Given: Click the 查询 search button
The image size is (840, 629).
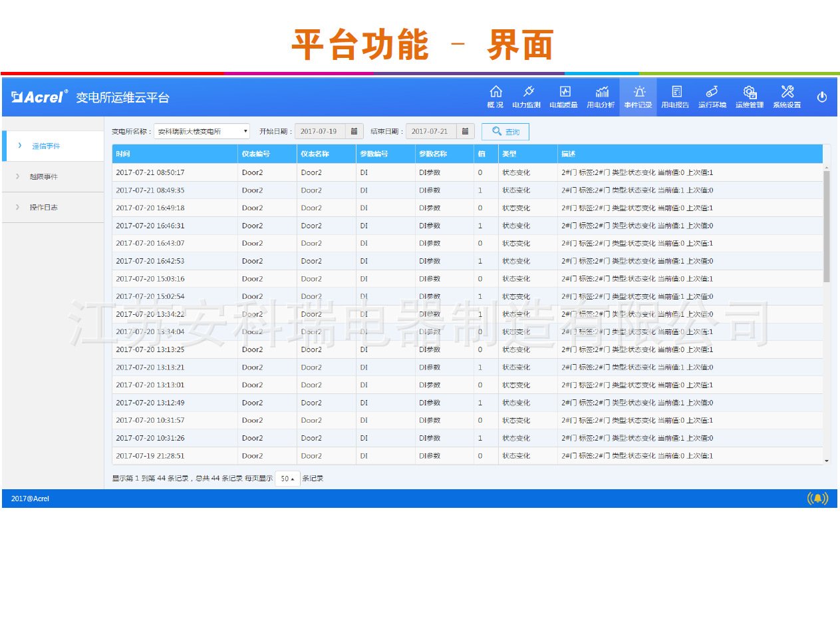Looking at the screenshot, I should coord(505,132).
